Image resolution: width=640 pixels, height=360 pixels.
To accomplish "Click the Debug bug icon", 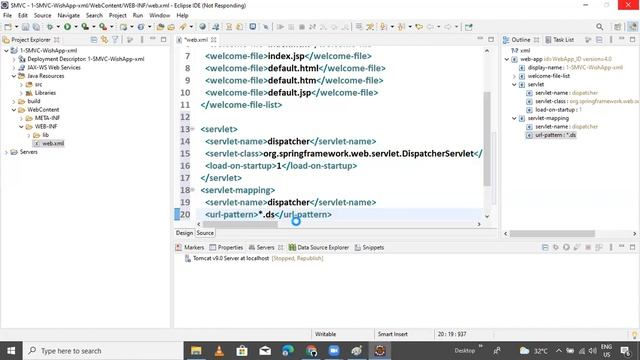I will click(50, 27).
